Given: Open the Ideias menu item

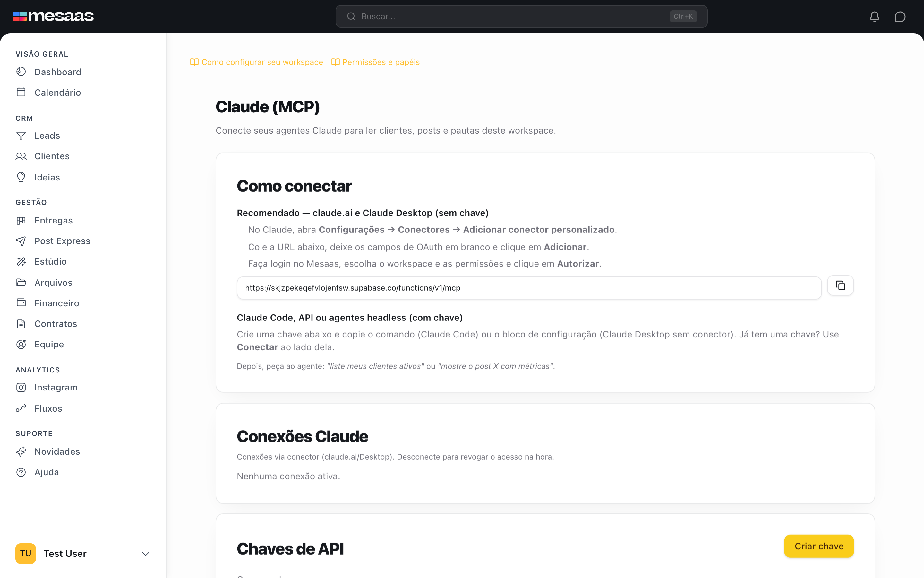Looking at the screenshot, I should 47,177.
